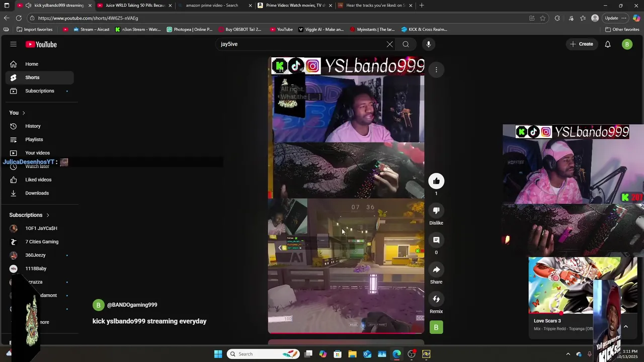Go back in the browser
Viewport: 644px width, 362px height.
[x=7, y=18]
